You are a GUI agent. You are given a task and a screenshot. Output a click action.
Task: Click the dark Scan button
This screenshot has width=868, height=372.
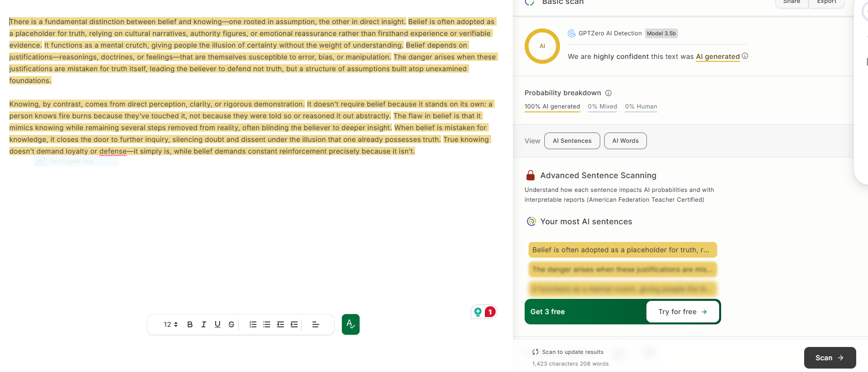tap(830, 358)
